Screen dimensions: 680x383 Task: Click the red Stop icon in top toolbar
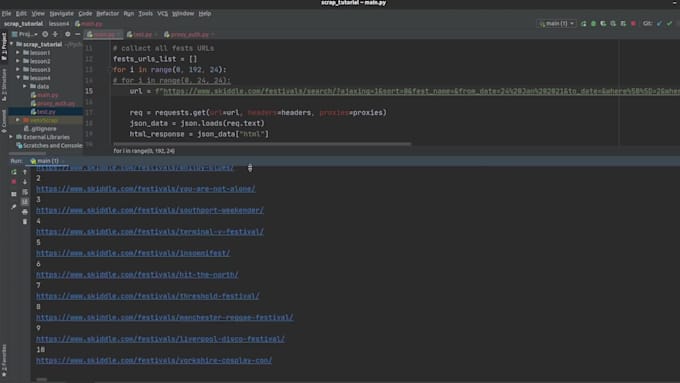633,23
